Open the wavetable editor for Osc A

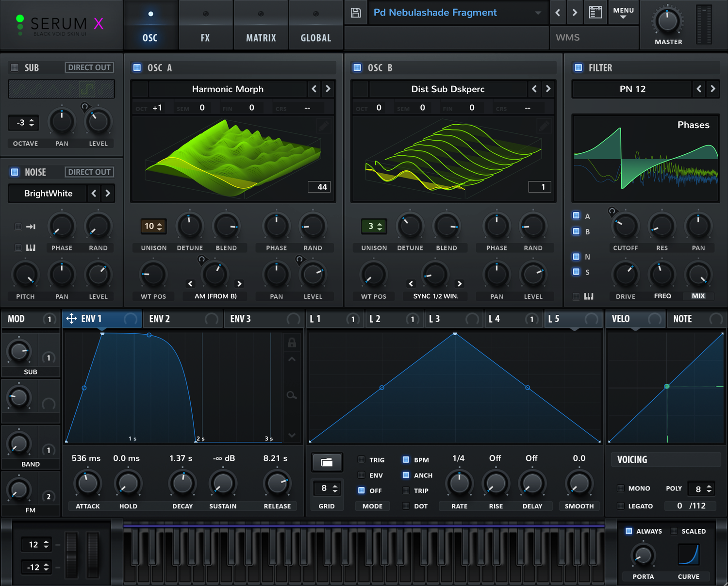pyautogui.click(x=324, y=126)
